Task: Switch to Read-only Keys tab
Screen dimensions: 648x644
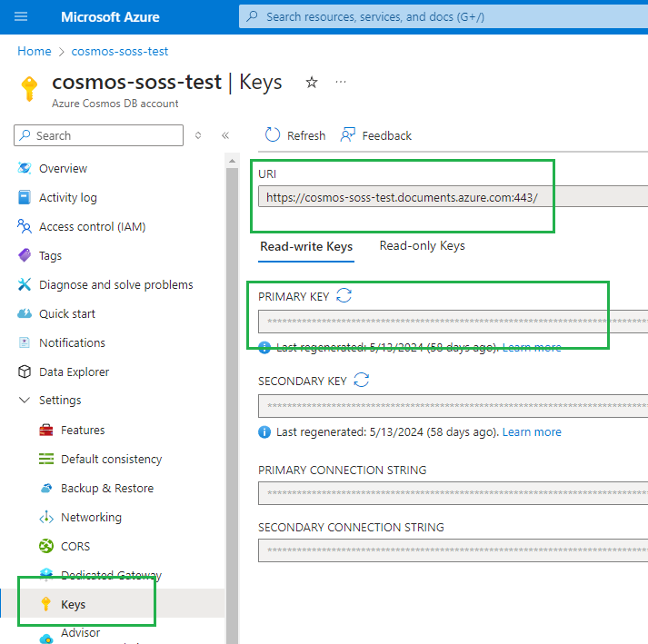Action: pyautogui.click(x=422, y=246)
